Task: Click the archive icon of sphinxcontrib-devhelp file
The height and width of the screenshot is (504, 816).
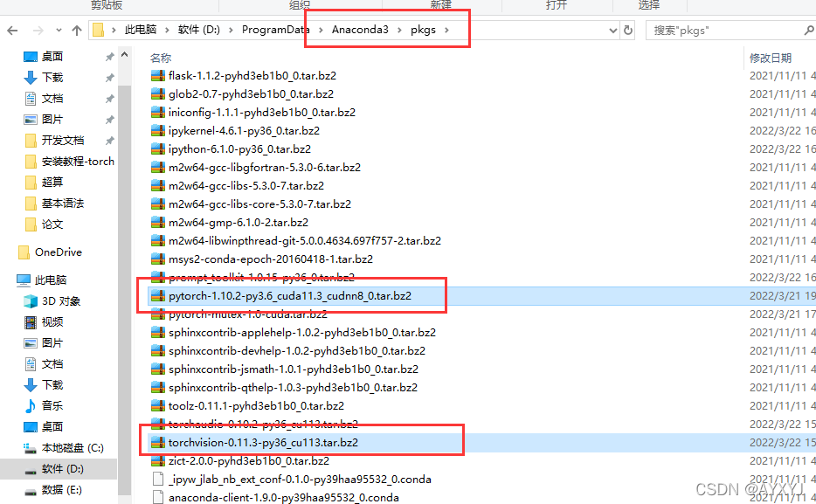Action: pyautogui.click(x=158, y=351)
